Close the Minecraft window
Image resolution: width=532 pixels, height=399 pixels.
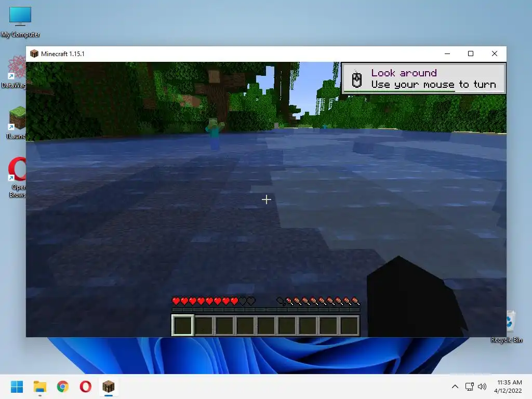pos(495,54)
